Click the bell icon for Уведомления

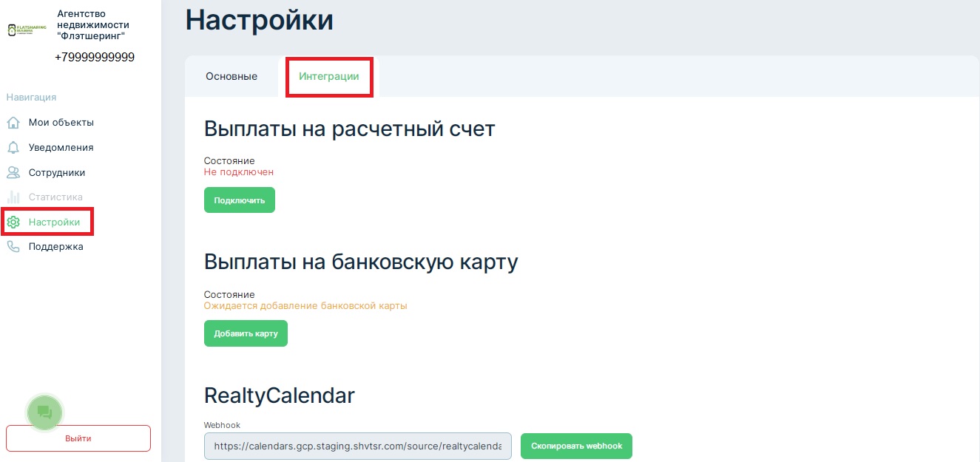(13, 148)
